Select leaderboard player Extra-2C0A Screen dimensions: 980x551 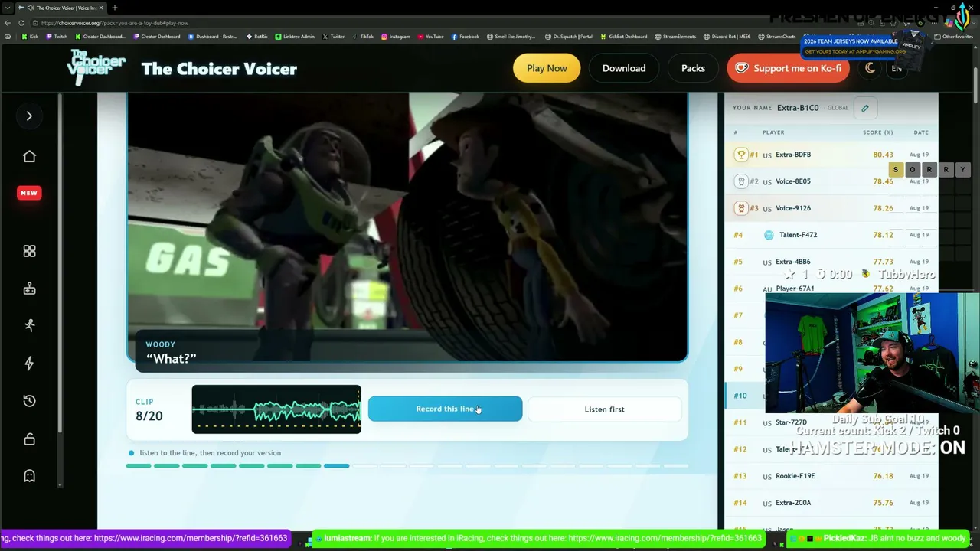[x=793, y=503]
